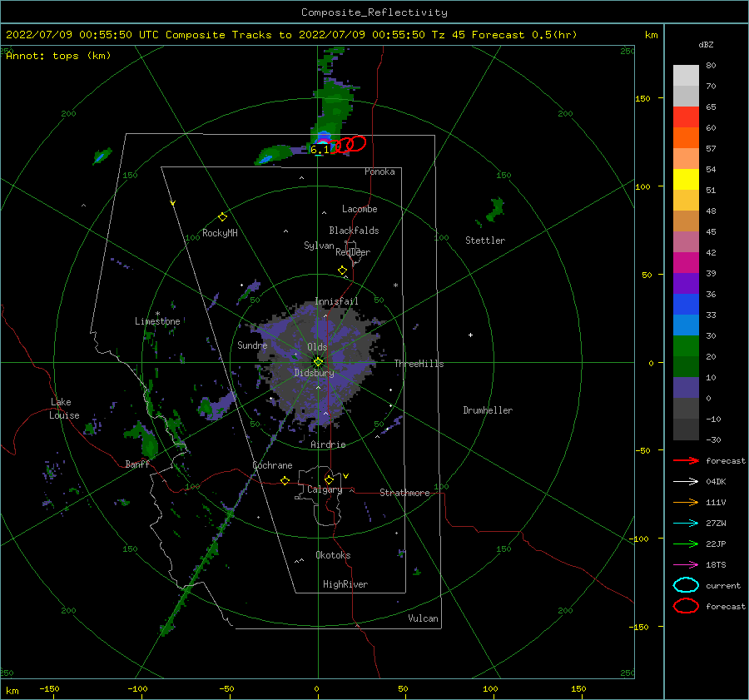Click the 04DK legend text
Screen dimensions: 749x700
[x=716, y=482]
